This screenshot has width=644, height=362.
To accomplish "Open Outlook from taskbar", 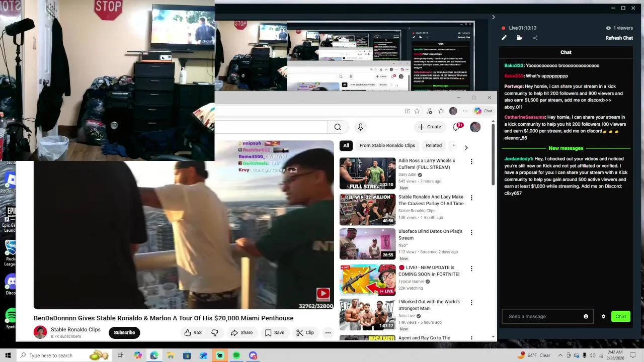I will 203,355.
